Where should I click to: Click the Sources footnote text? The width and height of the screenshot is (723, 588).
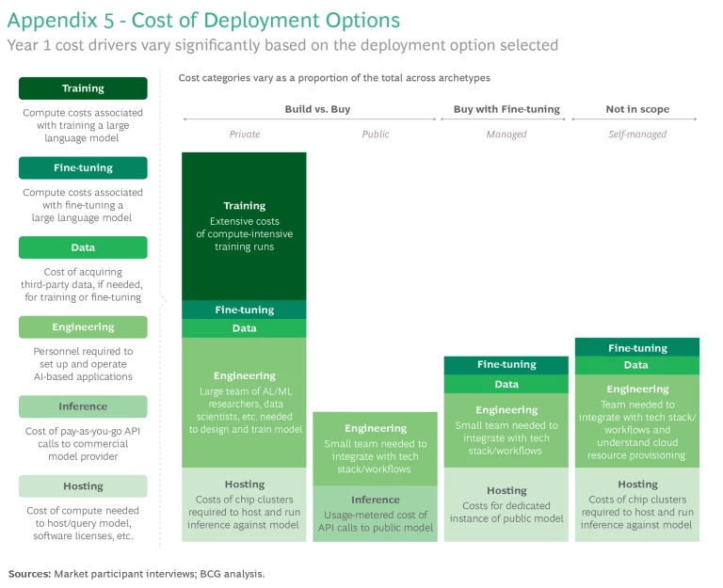coord(137,573)
